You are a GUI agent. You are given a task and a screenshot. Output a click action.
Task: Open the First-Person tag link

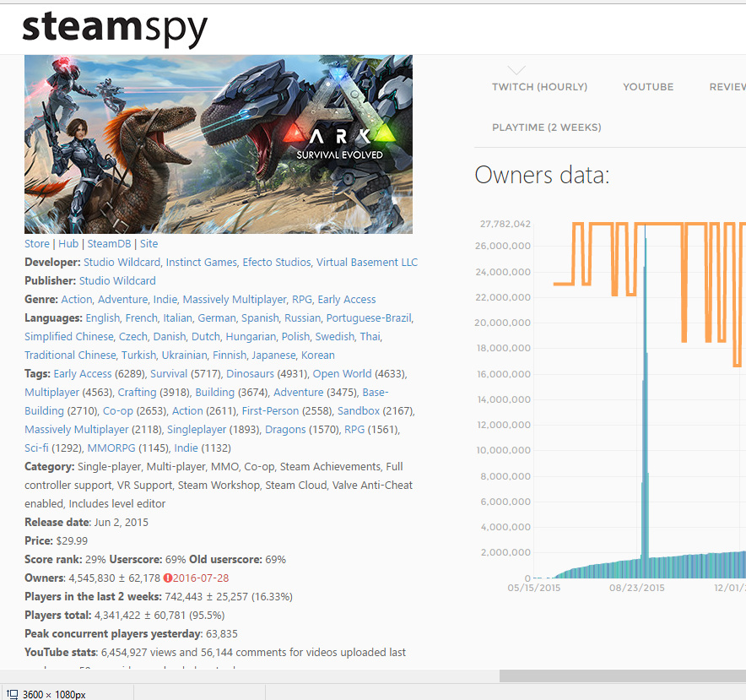(270, 411)
